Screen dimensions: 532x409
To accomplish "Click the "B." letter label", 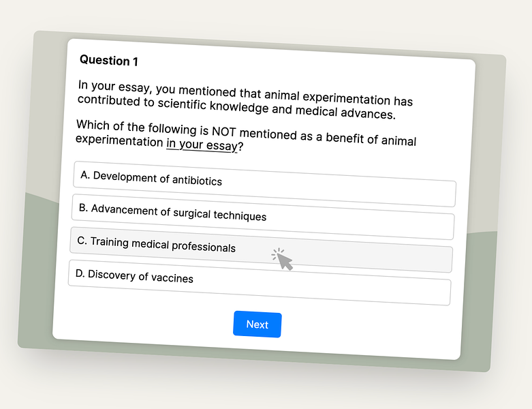I will [x=84, y=208].
